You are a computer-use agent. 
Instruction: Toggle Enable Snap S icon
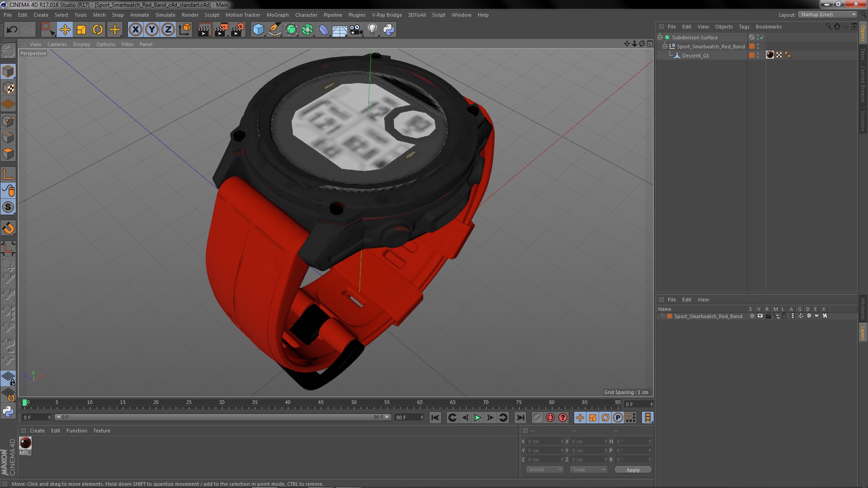point(8,207)
